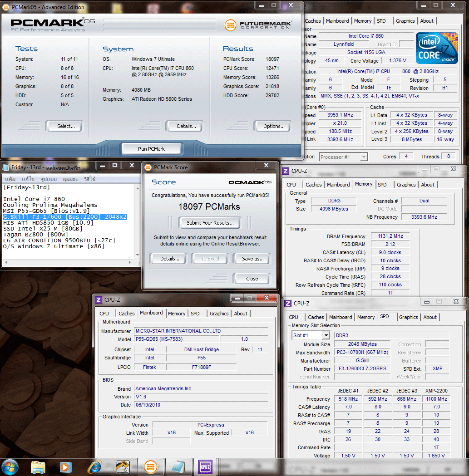The width and height of the screenshot is (469, 476).
Task: Open the Processor #1 selection dropdown
Action: [363, 157]
